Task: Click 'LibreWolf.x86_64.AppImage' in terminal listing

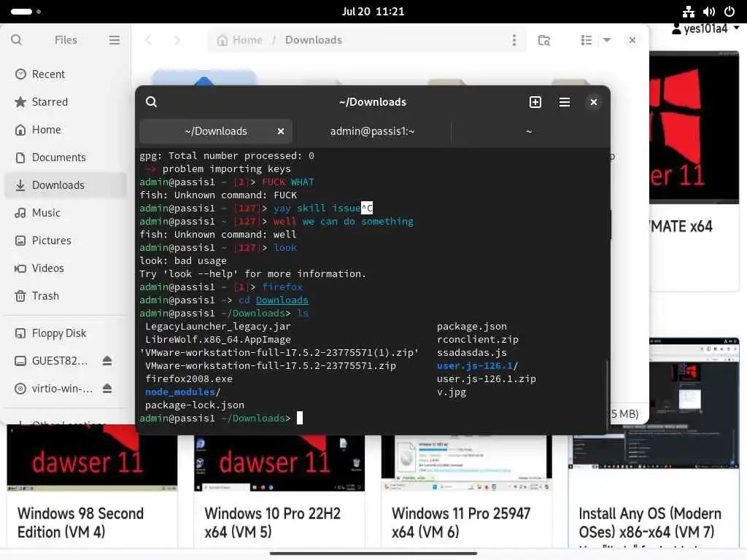Action: coord(217,340)
